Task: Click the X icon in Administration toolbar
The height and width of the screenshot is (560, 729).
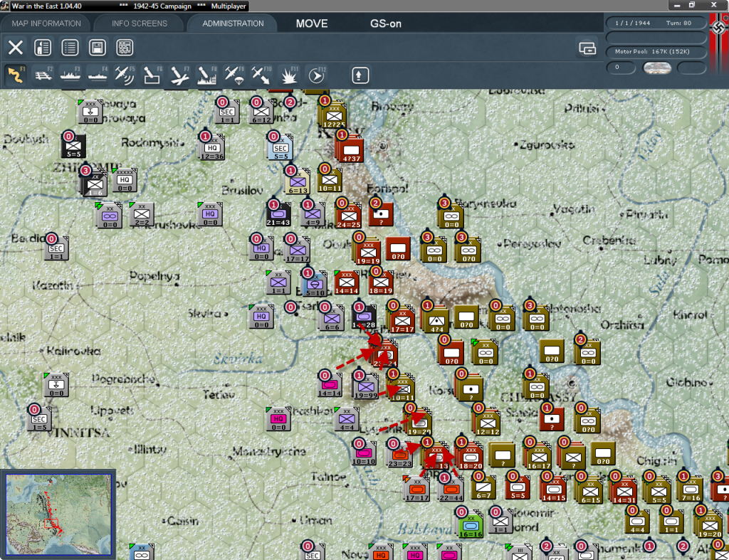Action: coord(16,48)
